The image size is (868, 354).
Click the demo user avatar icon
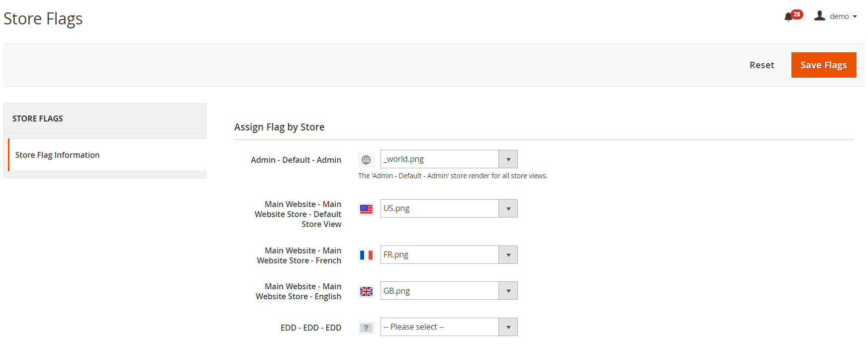pos(820,16)
